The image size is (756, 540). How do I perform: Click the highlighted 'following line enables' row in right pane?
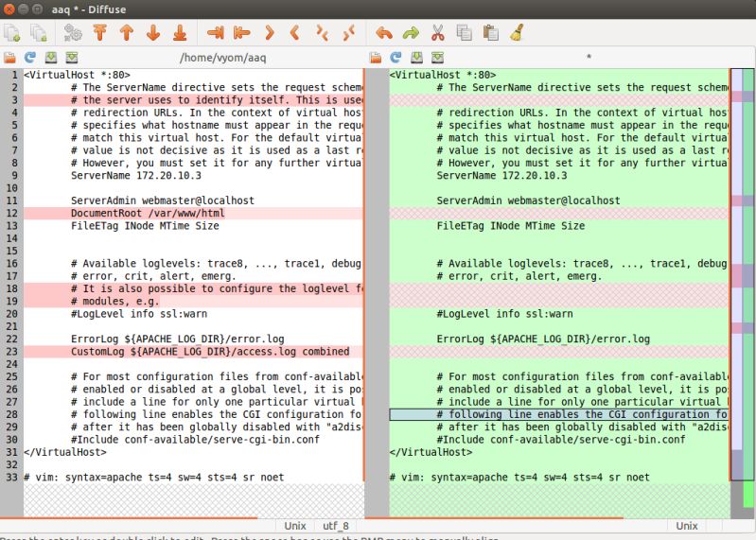point(559,414)
